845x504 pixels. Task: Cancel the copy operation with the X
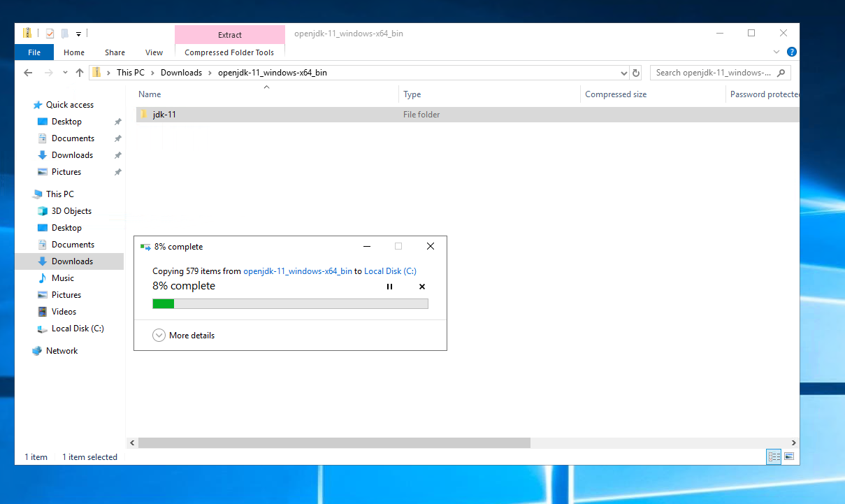pos(422,287)
